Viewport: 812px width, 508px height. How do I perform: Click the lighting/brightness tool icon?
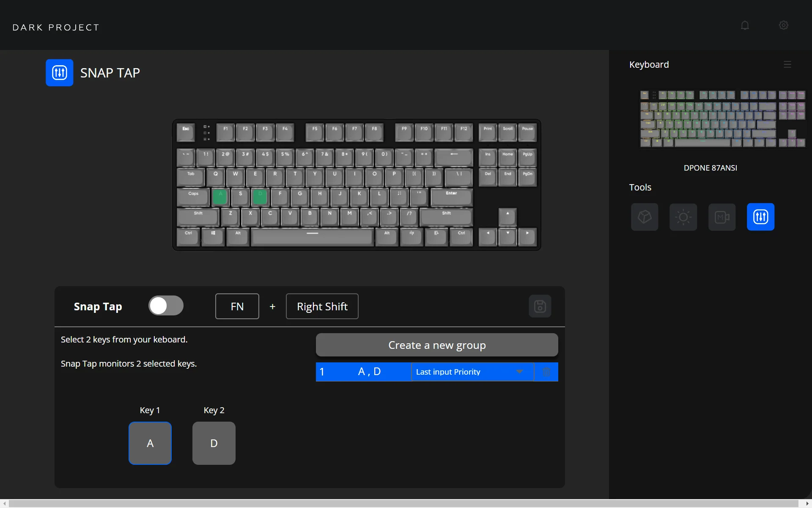[x=683, y=217]
